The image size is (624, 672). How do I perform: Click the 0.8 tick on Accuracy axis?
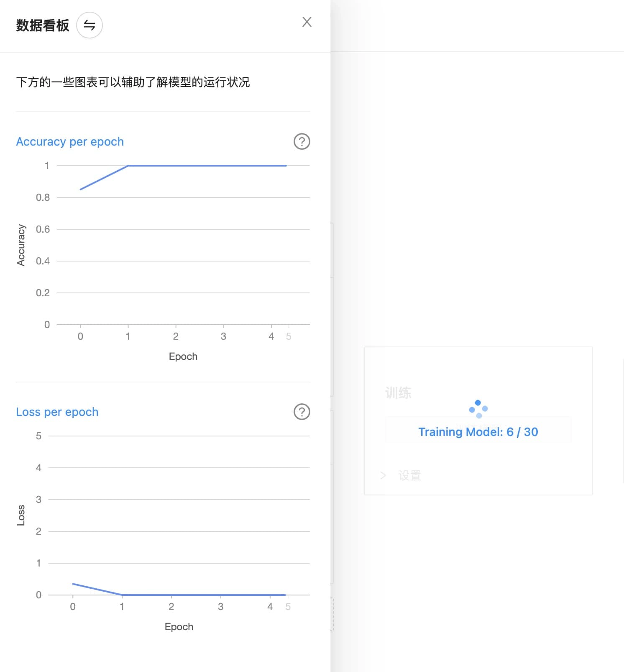(43, 197)
